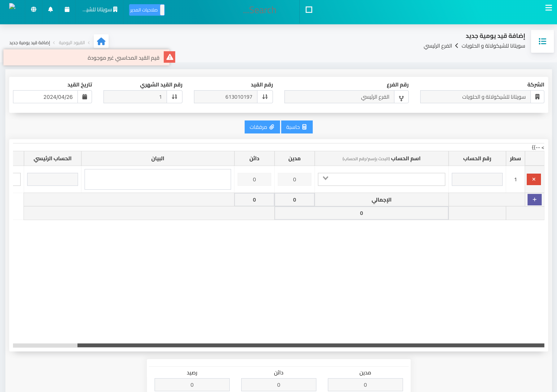The image size is (557, 392).
Task: Open the calendar icon in header
Action: tap(67, 9)
